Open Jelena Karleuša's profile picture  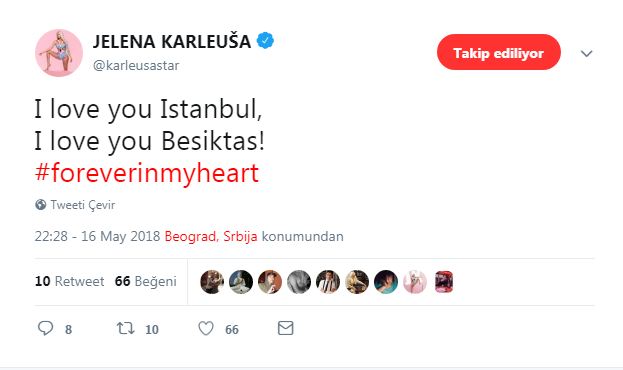[59, 52]
